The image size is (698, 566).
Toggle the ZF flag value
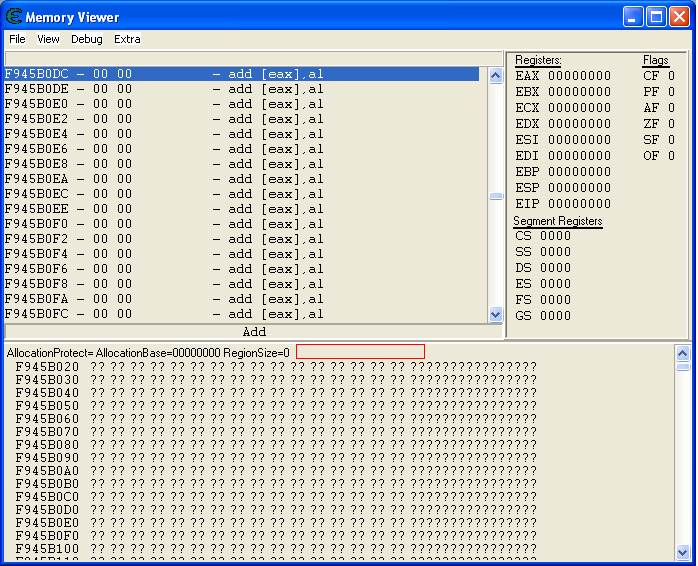click(671, 124)
